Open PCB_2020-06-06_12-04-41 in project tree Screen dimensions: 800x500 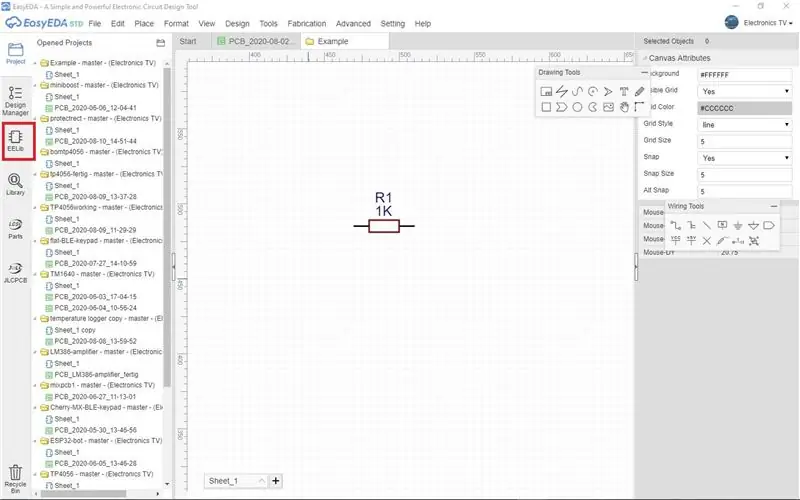(x=95, y=108)
